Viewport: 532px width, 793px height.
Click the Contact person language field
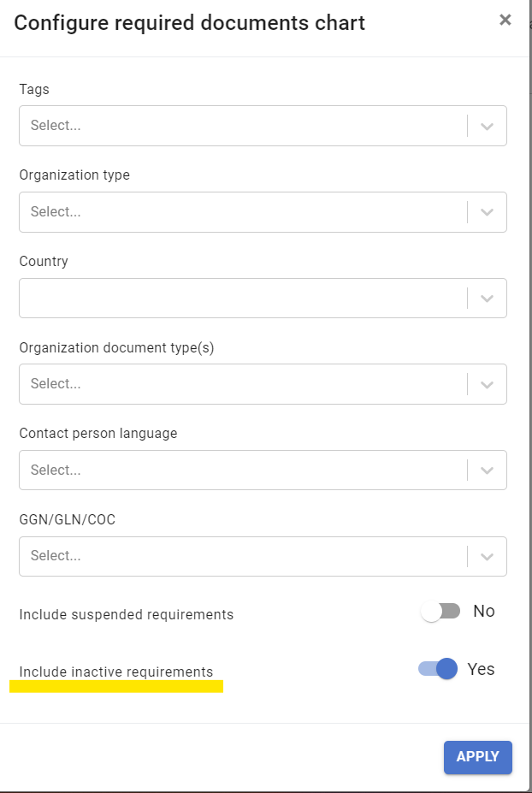(x=243, y=470)
